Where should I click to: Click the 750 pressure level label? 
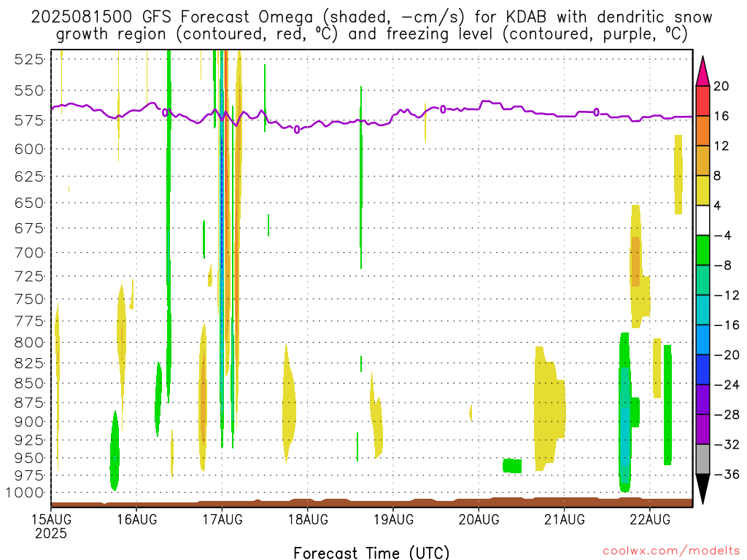29,299
